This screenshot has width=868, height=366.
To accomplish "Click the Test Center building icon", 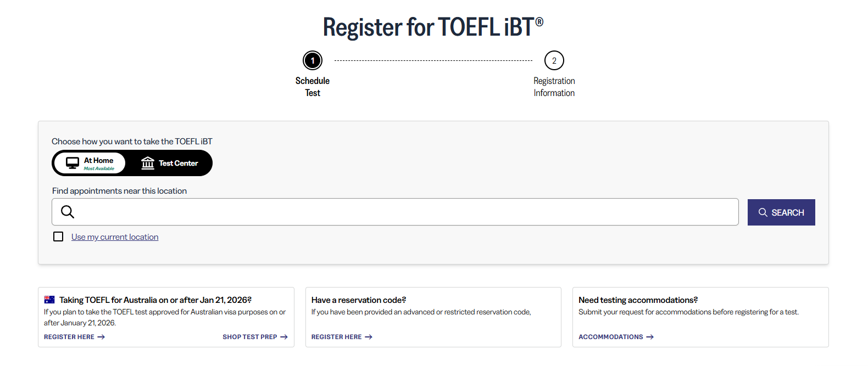I will point(148,163).
